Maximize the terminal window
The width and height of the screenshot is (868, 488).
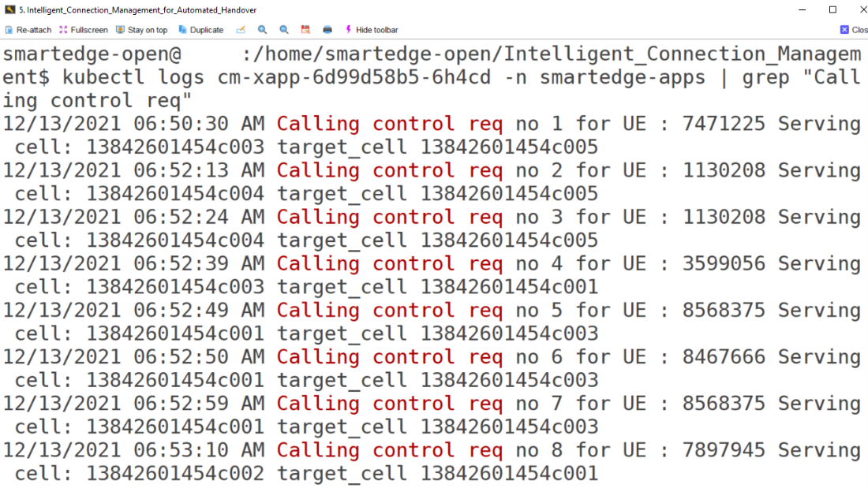[x=832, y=9]
